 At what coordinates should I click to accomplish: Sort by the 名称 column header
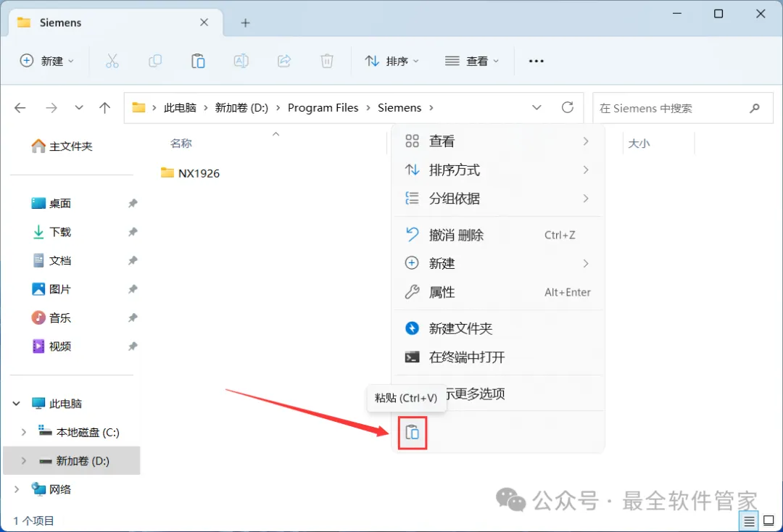pos(181,144)
